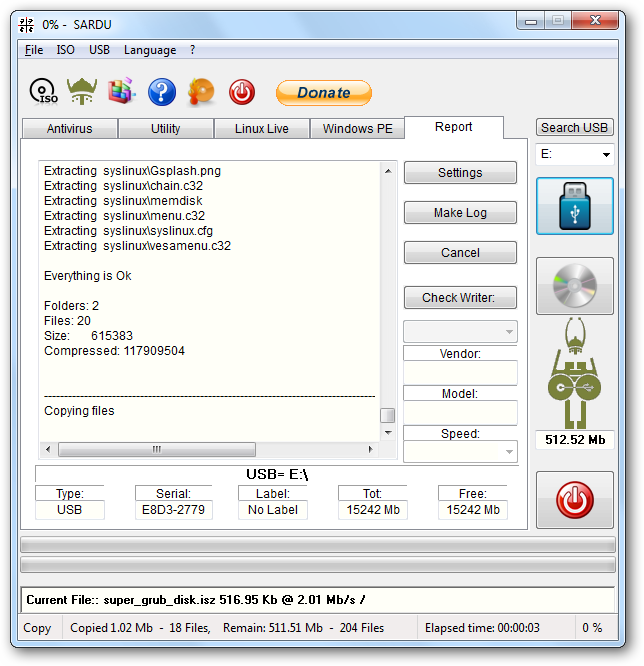
Task: Click the report log scroll-up arrow
Action: point(388,171)
